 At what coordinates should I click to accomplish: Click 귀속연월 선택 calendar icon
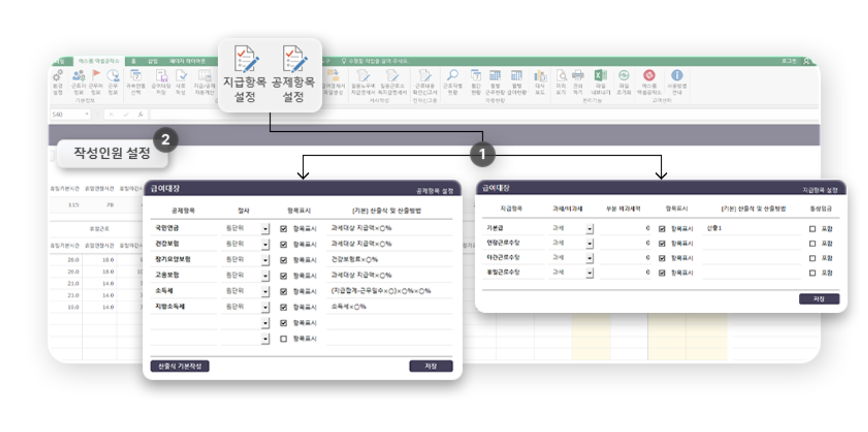click(135, 76)
